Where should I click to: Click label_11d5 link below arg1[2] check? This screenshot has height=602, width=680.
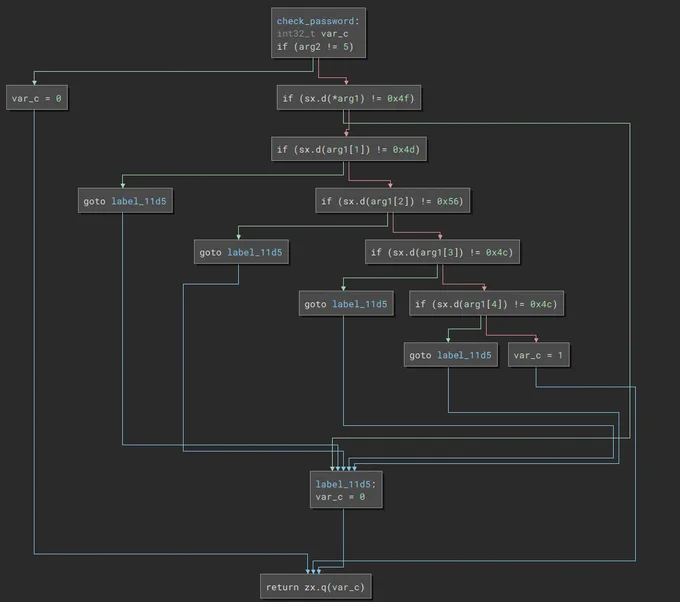point(255,252)
